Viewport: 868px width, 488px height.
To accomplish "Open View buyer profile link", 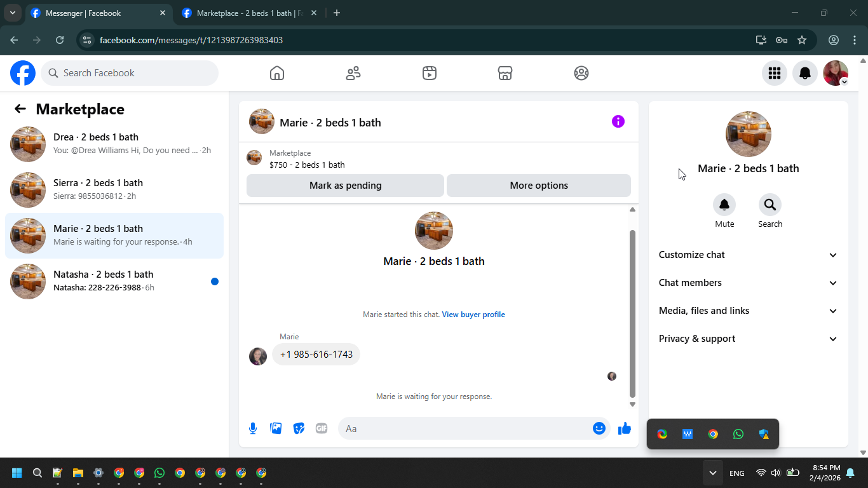I will 473,315.
